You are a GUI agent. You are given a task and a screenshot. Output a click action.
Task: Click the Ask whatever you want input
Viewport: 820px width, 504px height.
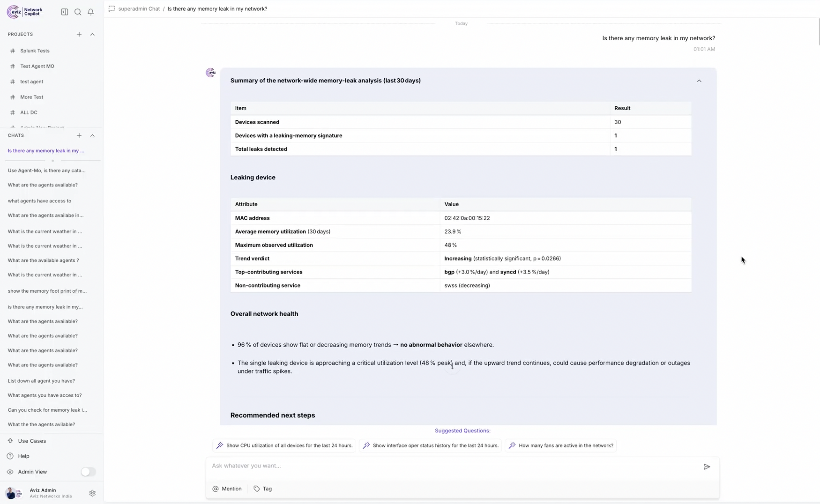pyautogui.click(x=400, y=466)
